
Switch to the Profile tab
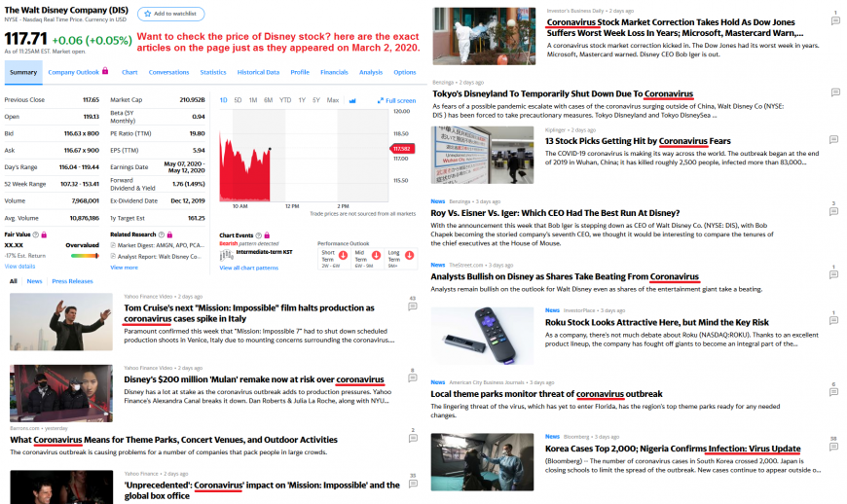click(x=300, y=72)
